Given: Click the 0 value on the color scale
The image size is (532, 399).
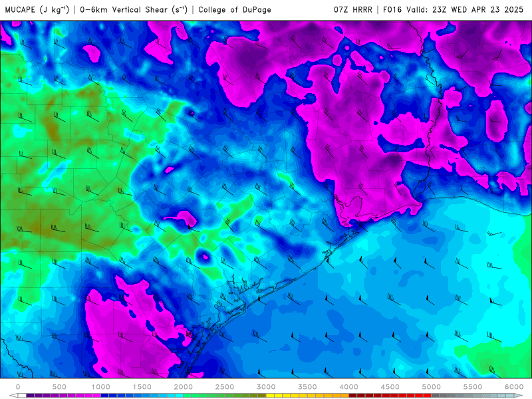Looking at the screenshot, I should click(x=18, y=387).
